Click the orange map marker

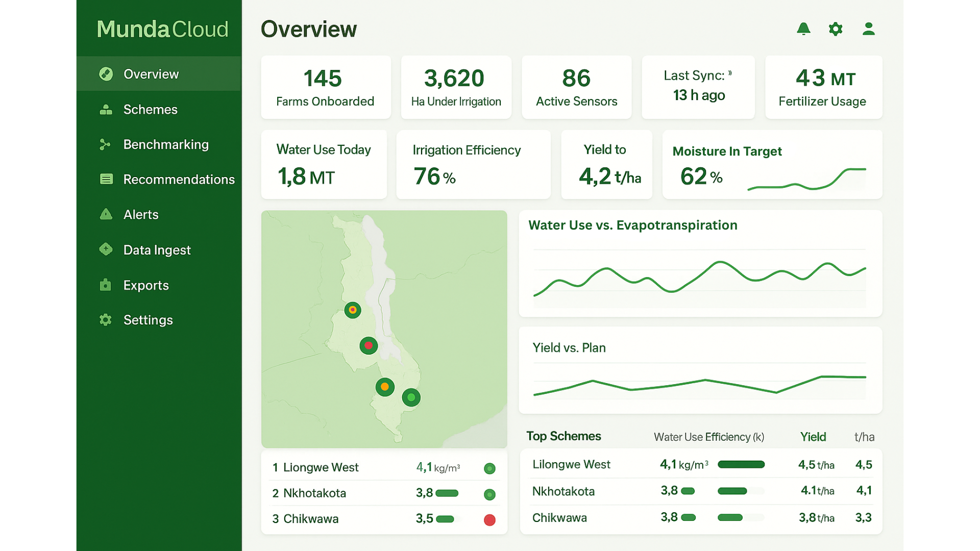(385, 387)
